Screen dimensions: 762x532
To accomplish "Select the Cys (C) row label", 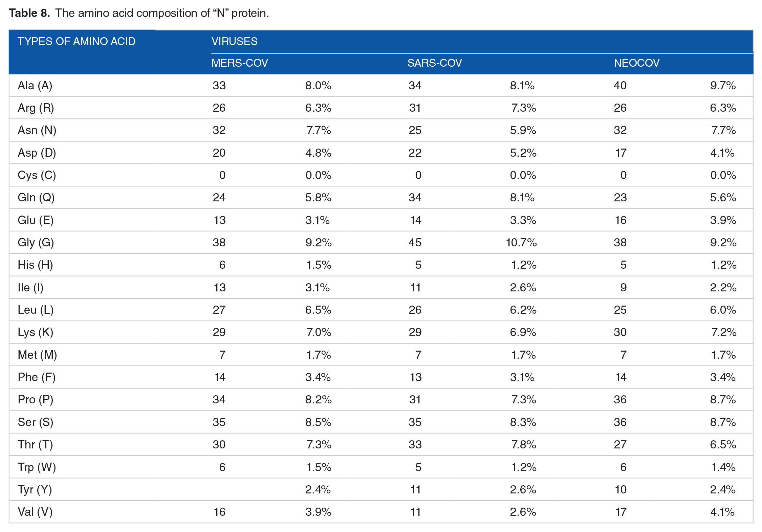I will click(x=37, y=175).
